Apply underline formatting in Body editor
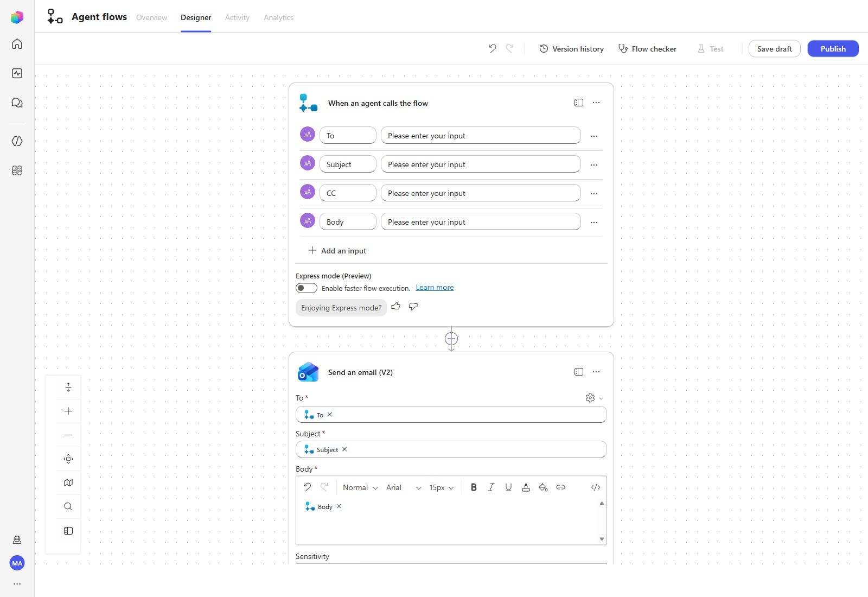The height and width of the screenshot is (597, 868). pos(508,487)
